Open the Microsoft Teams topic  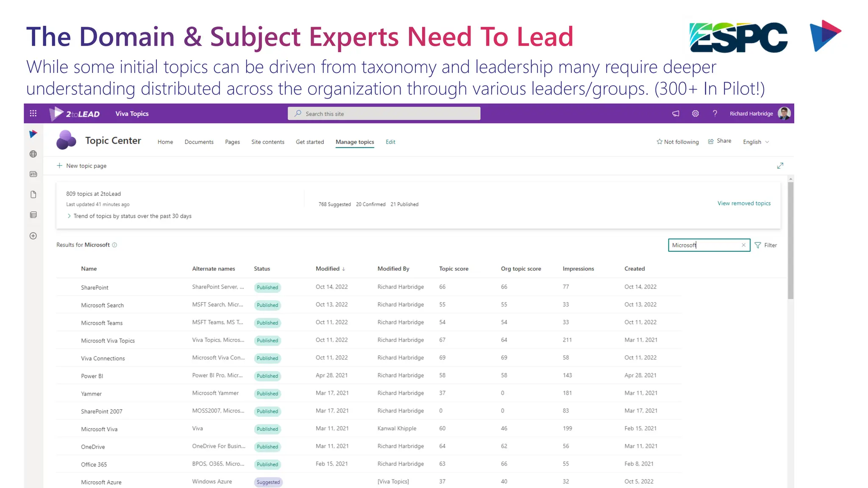(102, 323)
